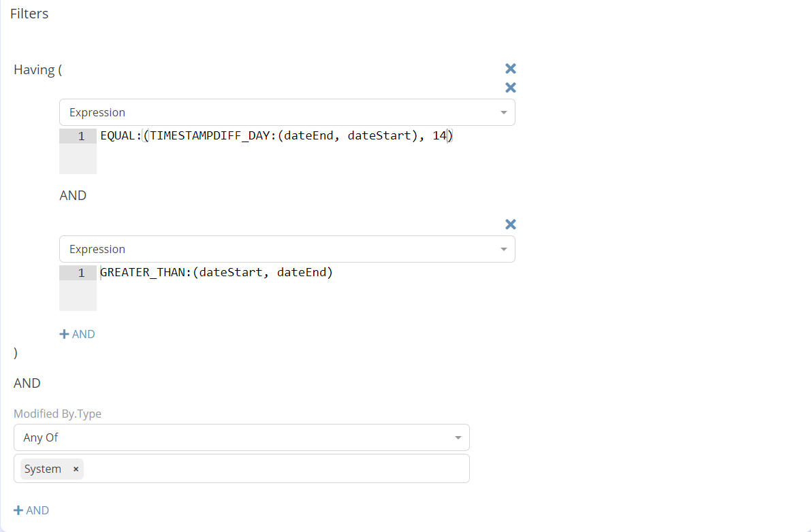Click GREATER_THAN text in second editor

144,273
